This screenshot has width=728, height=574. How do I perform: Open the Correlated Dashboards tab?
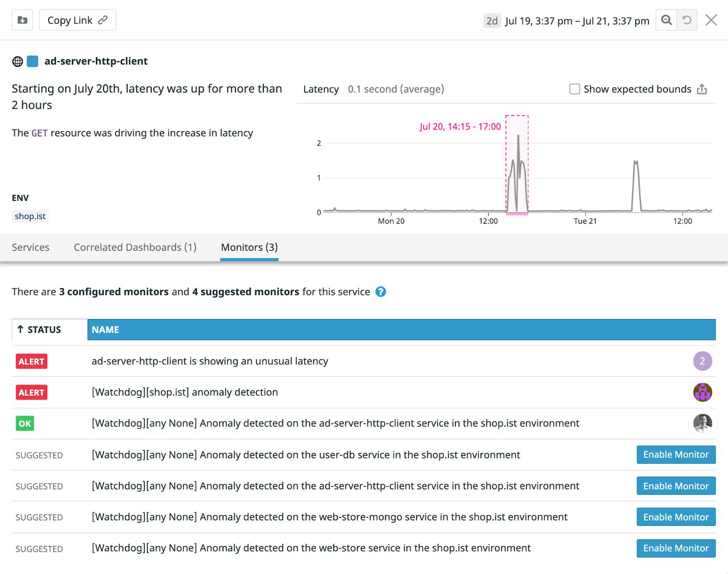click(135, 247)
